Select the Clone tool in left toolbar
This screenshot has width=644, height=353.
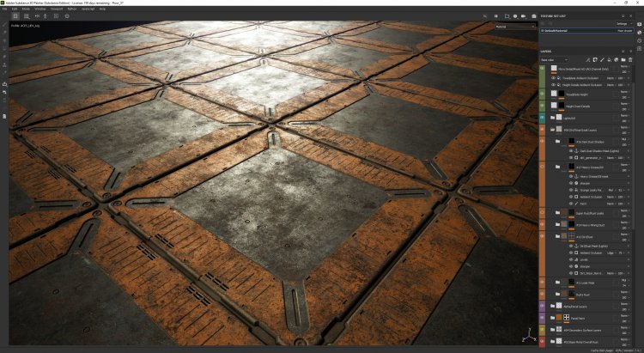click(x=4, y=65)
